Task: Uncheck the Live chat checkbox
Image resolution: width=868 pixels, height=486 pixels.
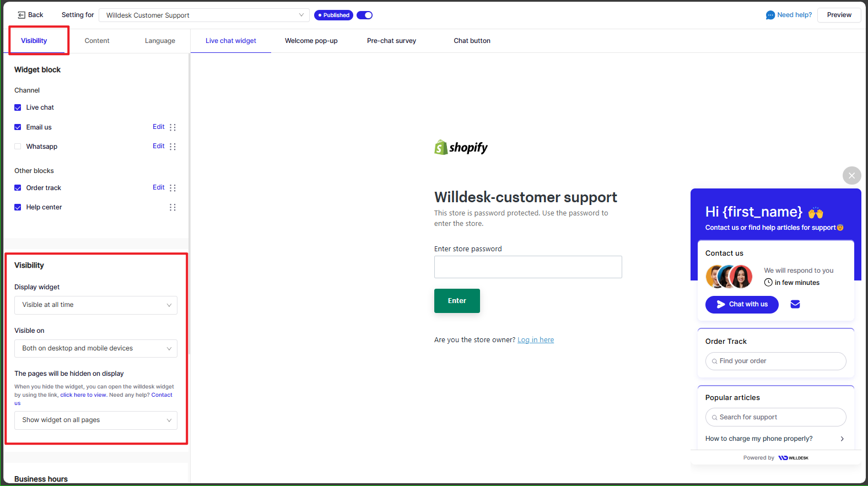Action: 18,107
